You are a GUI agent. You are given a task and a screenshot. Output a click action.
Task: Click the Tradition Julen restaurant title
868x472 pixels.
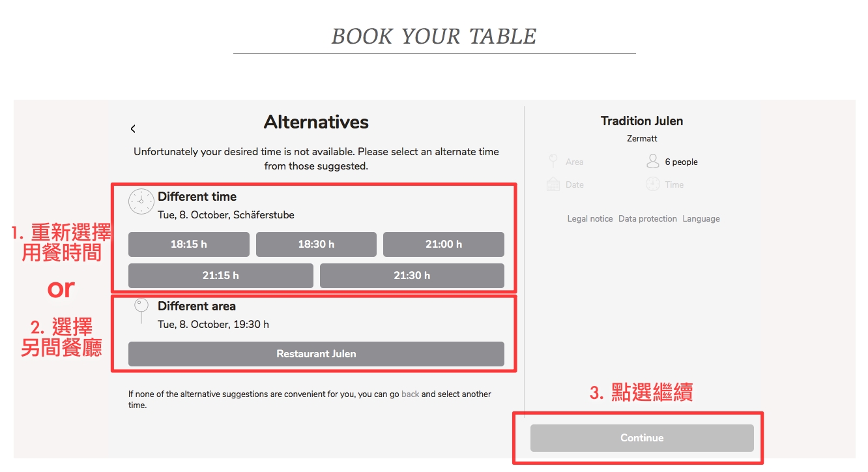click(x=642, y=121)
